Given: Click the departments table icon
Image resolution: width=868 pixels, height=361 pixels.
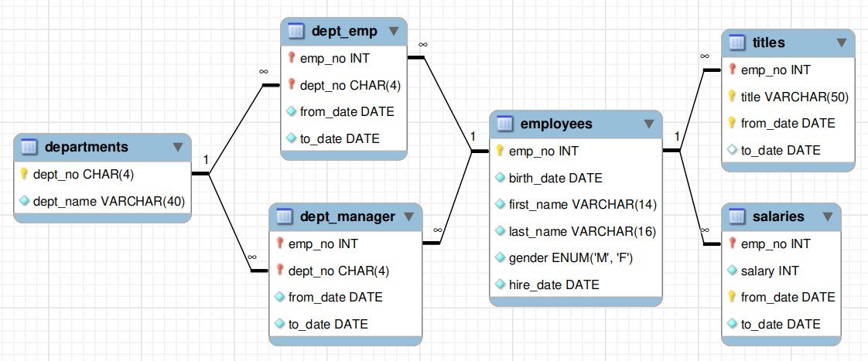Looking at the screenshot, I should point(29,147).
